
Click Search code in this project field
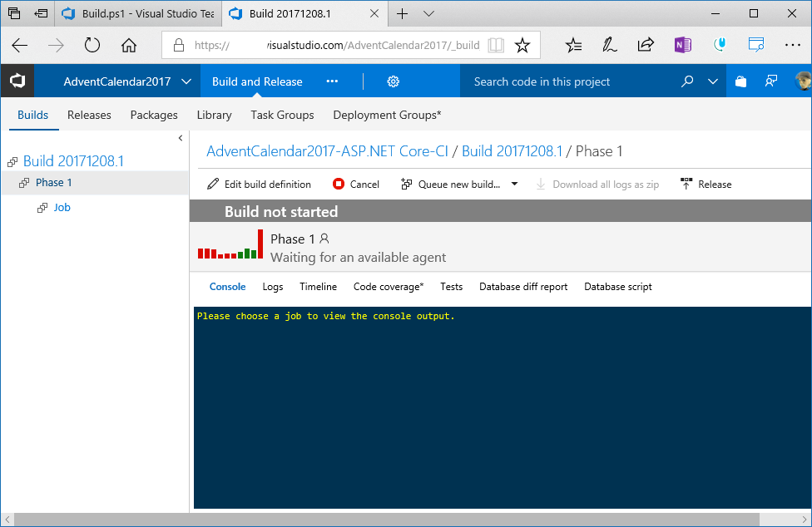click(x=570, y=81)
